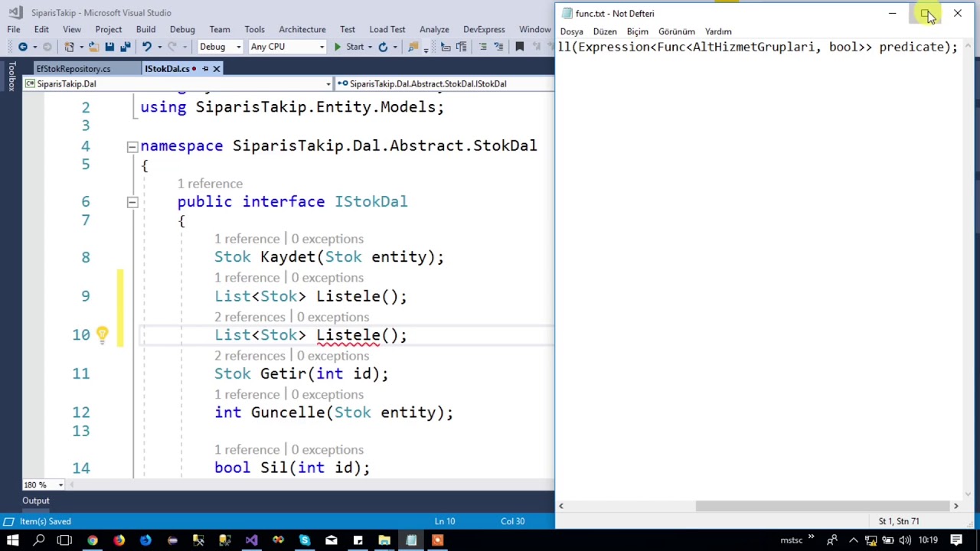
Task: Open the Dosya menu in Notepad
Action: 572,31
